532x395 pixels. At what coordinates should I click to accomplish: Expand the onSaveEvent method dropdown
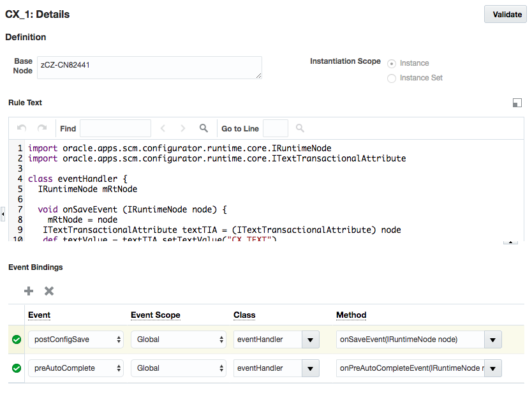[x=492, y=339]
